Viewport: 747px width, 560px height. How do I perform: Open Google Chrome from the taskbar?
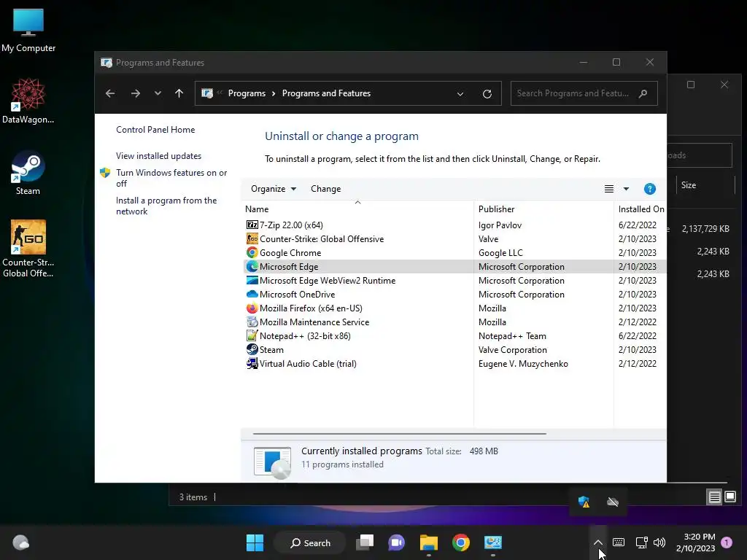(461, 542)
